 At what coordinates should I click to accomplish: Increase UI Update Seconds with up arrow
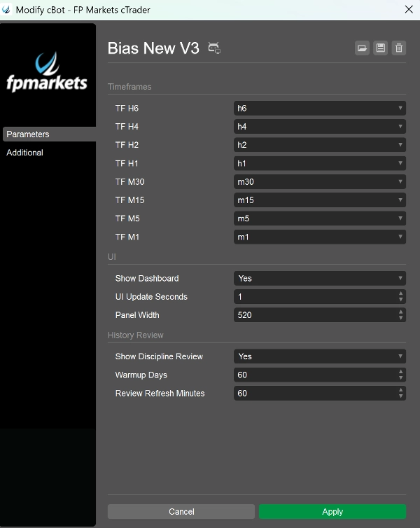click(x=400, y=293)
